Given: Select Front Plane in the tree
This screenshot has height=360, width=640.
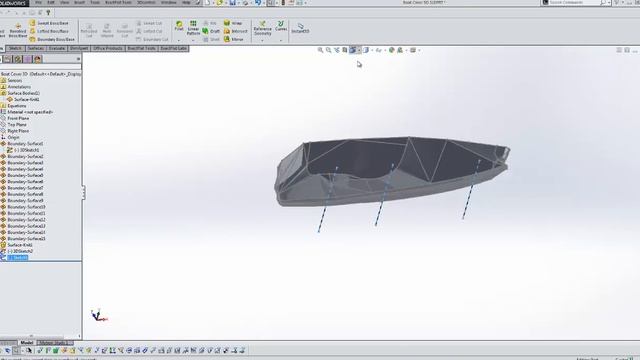Looking at the screenshot, I should point(18,118).
